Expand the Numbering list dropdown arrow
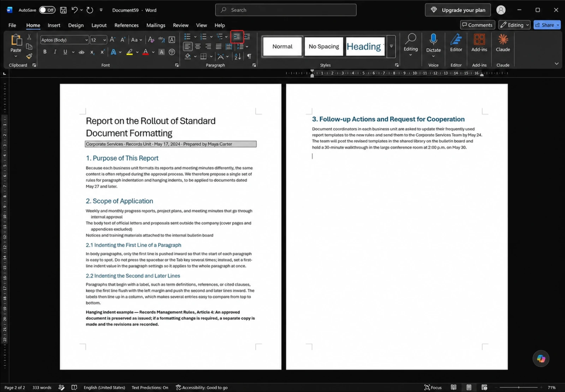 (211, 36)
